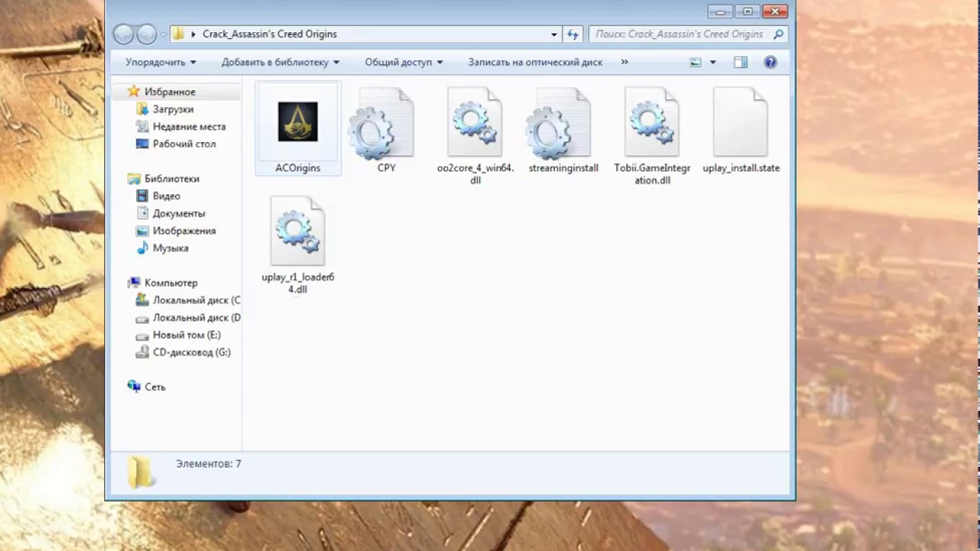Viewport: 980px width, 551px height.
Task: Open the view options dropdown arrow
Action: 713,62
